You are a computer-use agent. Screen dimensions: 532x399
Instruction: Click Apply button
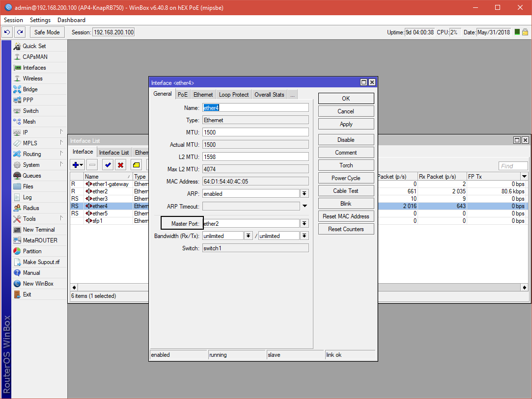[x=346, y=124]
